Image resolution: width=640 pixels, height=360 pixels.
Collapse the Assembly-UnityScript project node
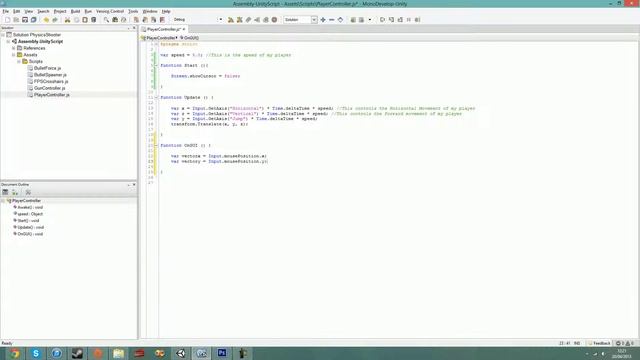[x=8, y=42]
